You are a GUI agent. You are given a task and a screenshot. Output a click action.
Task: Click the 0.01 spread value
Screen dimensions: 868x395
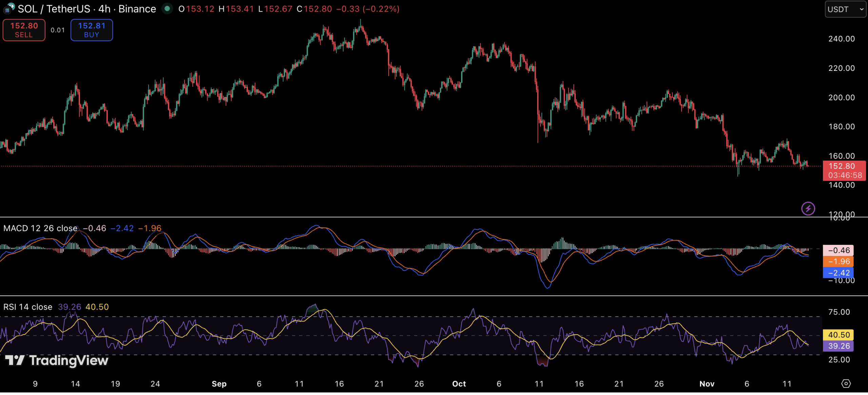58,30
